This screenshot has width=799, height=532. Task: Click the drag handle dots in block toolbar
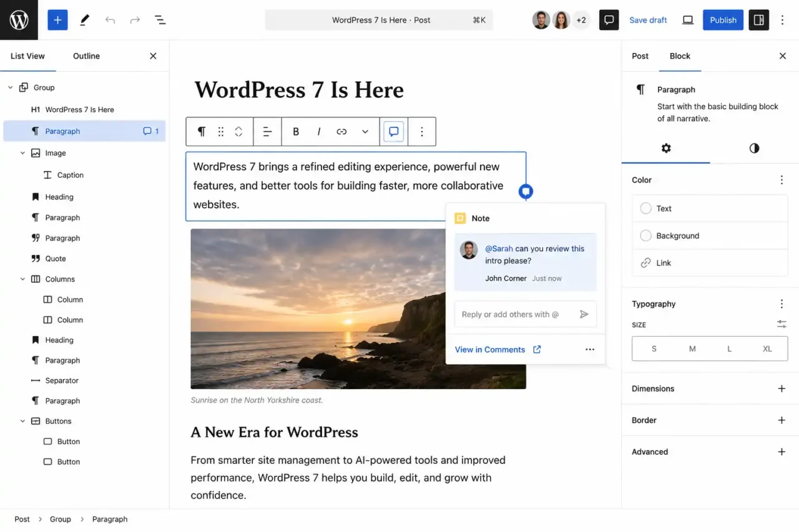tap(220, 132)
